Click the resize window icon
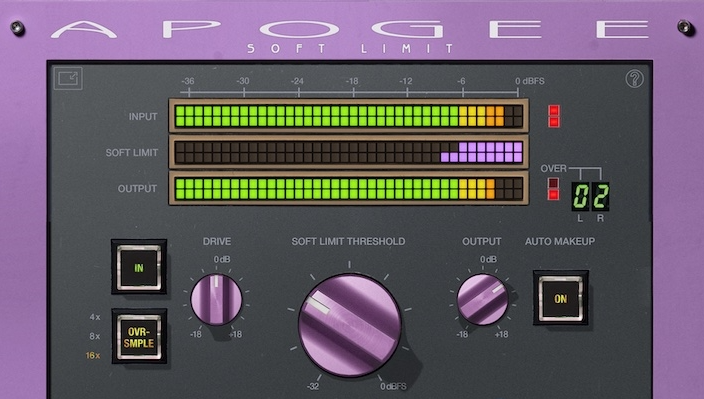The width and height of the screenshot is (704, 399). [x=68, y=79]
